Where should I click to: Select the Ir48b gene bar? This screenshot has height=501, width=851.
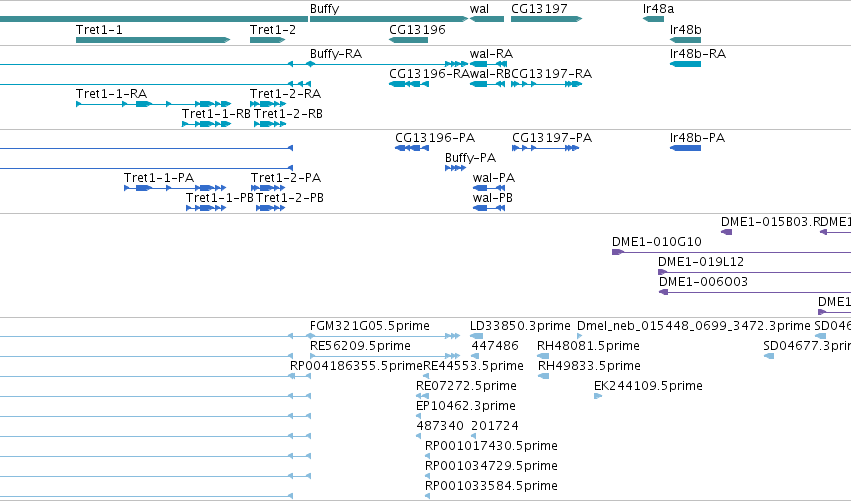pos(685,40)
